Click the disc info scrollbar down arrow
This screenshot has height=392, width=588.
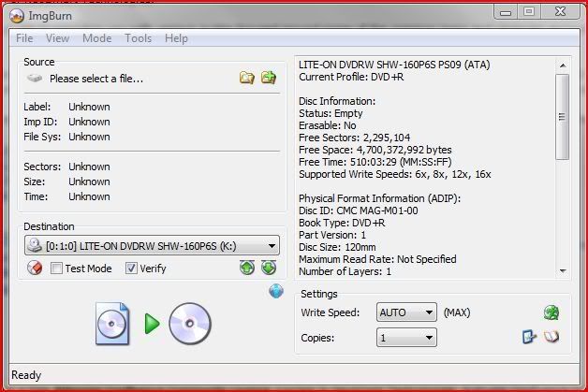click(563, 270)
